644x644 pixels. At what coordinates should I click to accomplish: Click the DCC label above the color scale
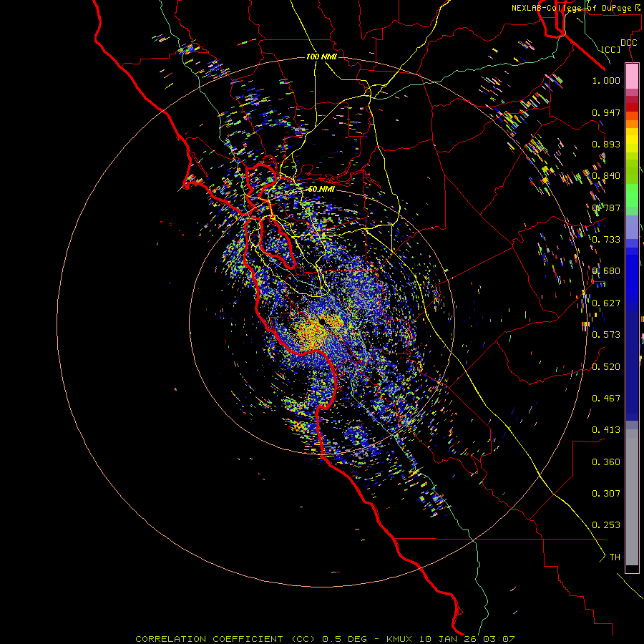[x=628, y=43]
